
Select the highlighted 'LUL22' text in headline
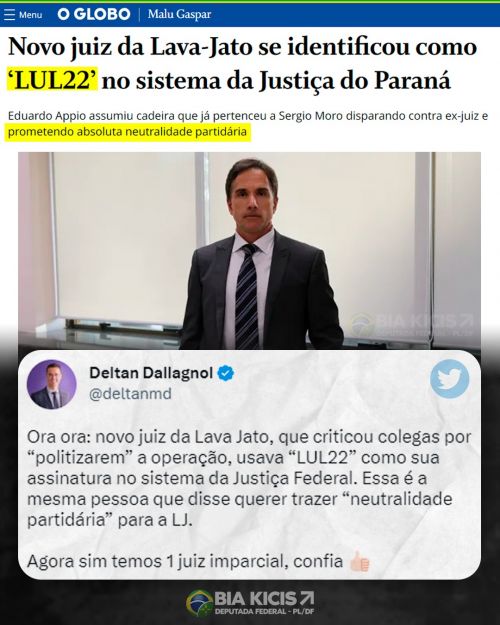52,81
